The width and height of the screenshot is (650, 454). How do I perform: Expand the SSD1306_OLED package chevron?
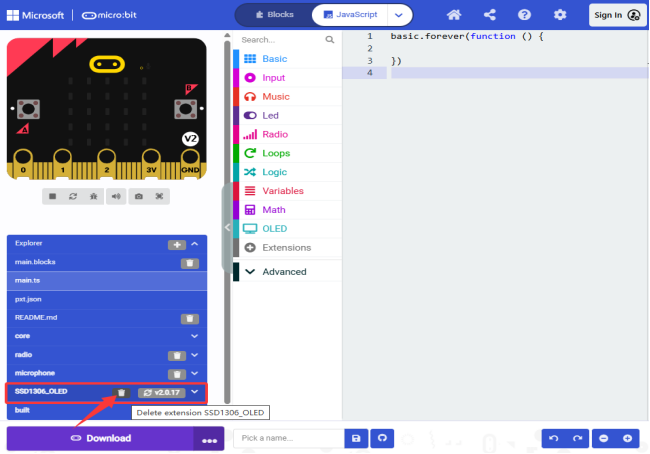(195, 392)
